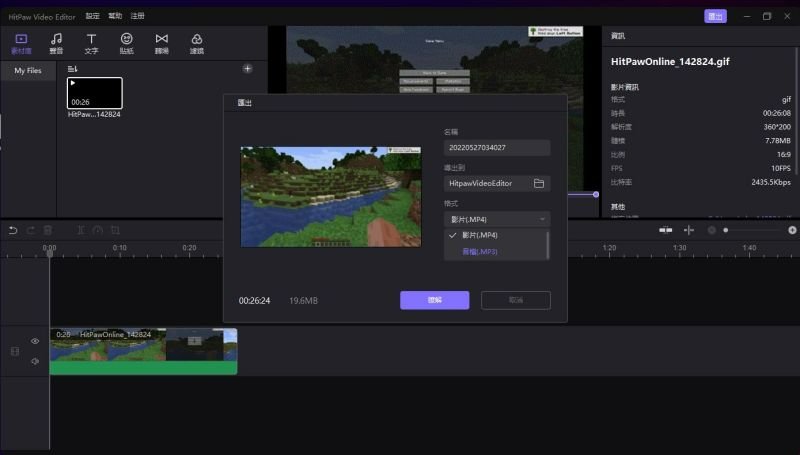Viewport: 800px width, 455px height.
Task: Click the 2435.5Kbps bitrate value
Action: (x=771, y=182)
